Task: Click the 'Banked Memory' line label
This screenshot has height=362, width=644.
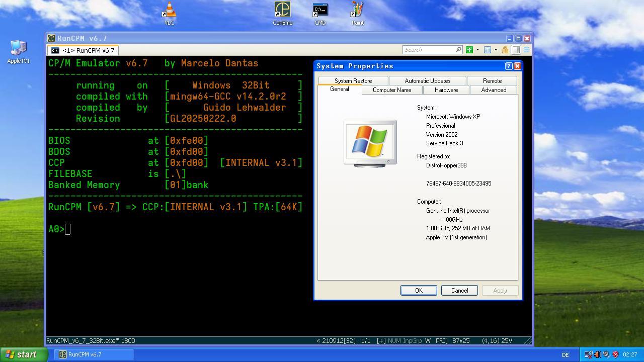Action: 84,185
